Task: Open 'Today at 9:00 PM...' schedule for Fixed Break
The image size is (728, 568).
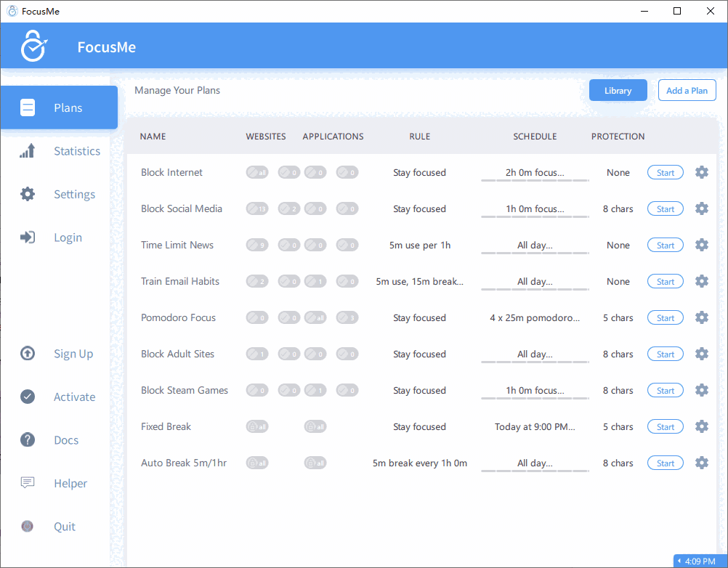Action: [535, 427]
